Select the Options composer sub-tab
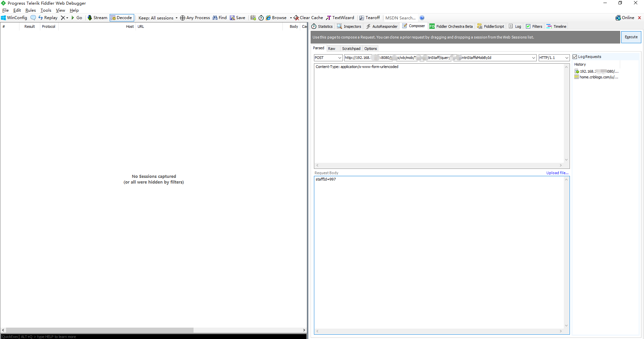The width and height of the screenshot is (644, 339). pos(371,49)
